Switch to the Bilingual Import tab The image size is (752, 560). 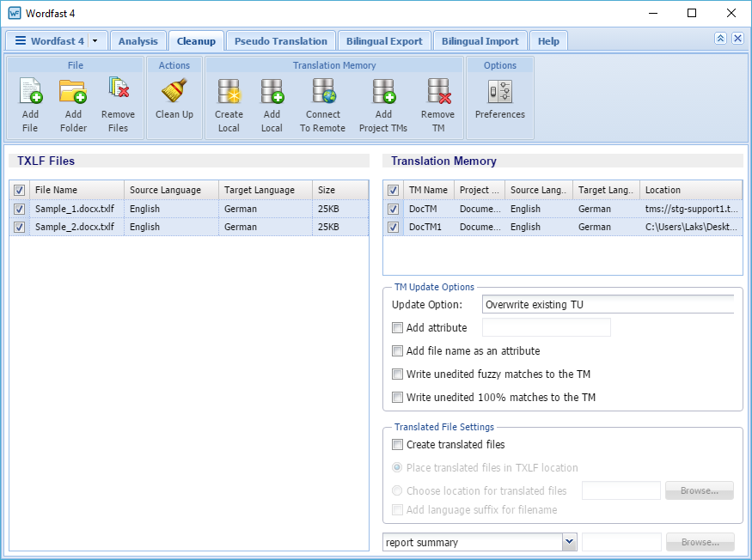point(480,41)
